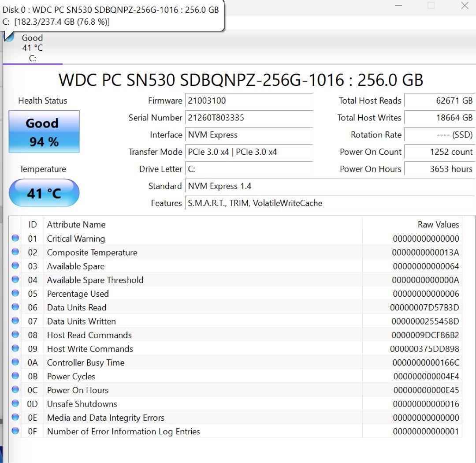This screenshot has width=476, height=463.
Task: Click the indicator next to Unsafe Shutdowns
Action: coord(15,403)
